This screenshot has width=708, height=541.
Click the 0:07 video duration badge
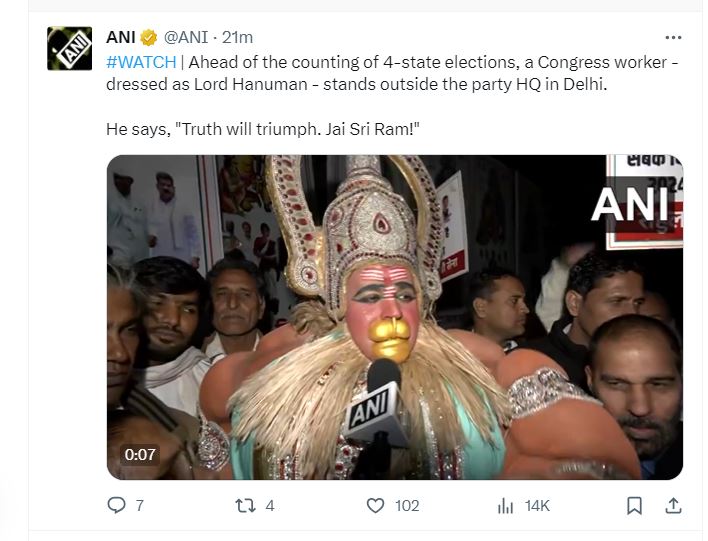140,454
